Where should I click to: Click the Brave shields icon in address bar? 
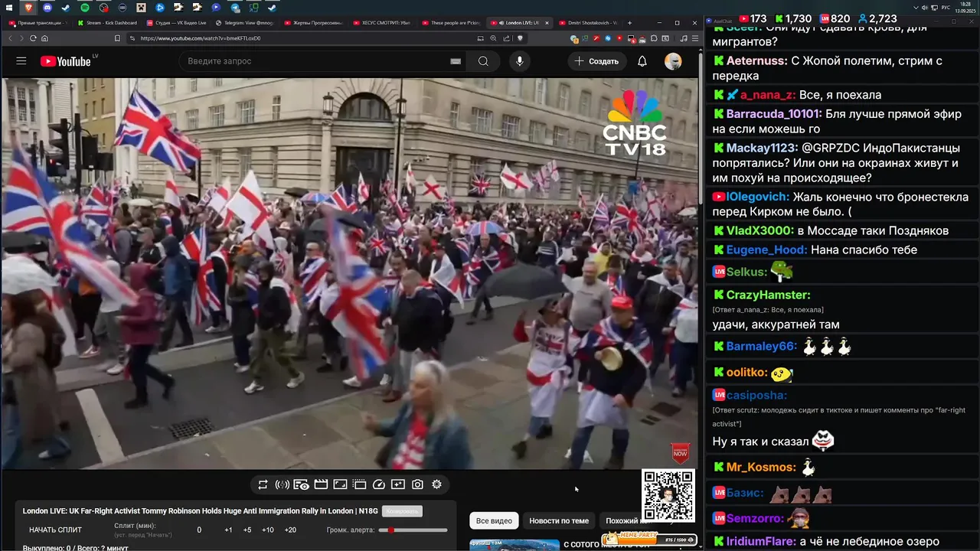[x=520, y=38]
